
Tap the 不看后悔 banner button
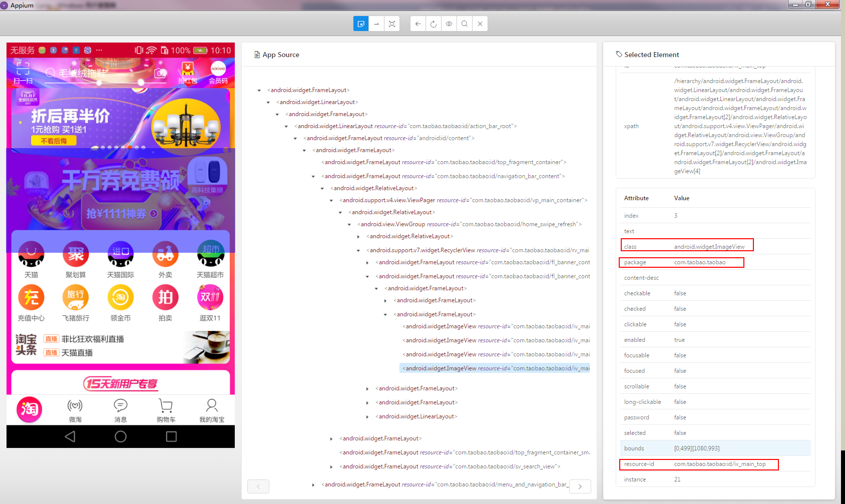coord(54,141)
